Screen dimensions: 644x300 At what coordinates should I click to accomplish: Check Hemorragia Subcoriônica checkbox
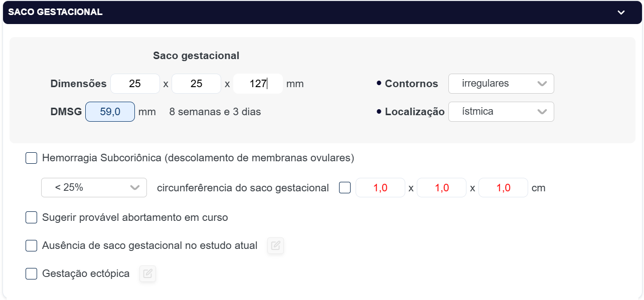click(x=32, y=158)
